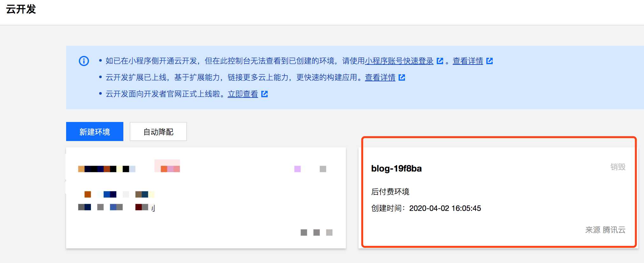Open 查看详情 link about 云开发扩展
644x263 pixels.
pos(380,78)
